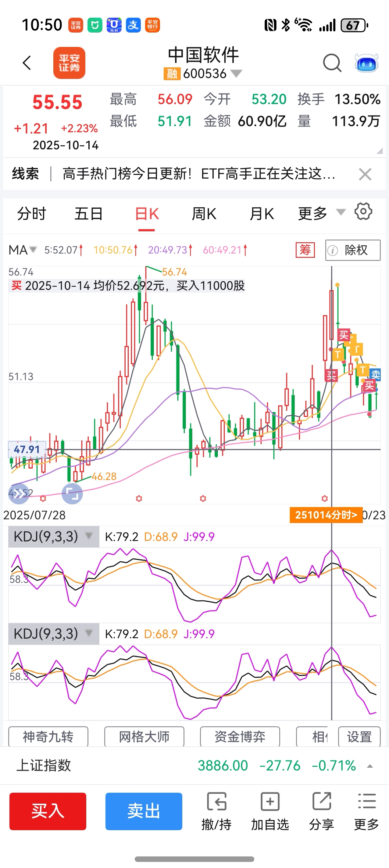Tap the 46.28 low price label

[104, 476]
